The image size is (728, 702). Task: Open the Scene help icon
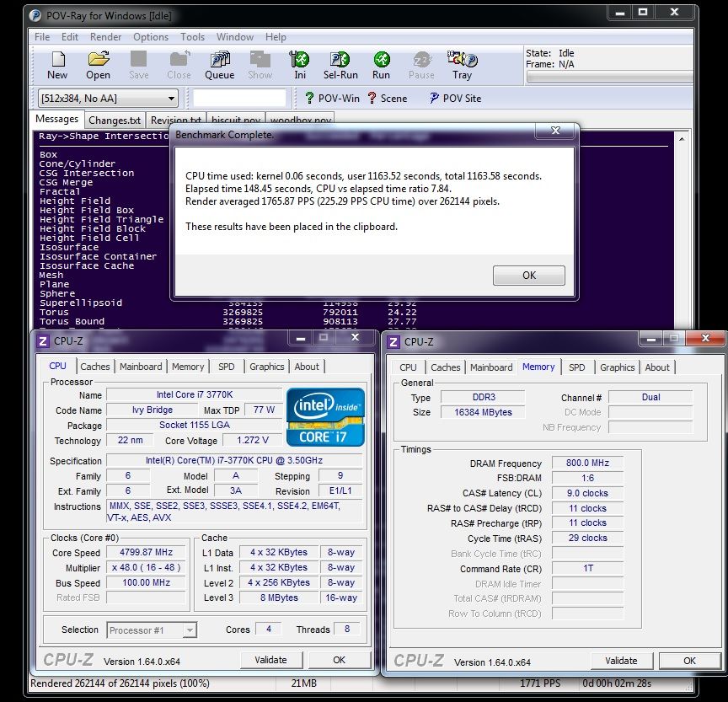tap(387, 98)
